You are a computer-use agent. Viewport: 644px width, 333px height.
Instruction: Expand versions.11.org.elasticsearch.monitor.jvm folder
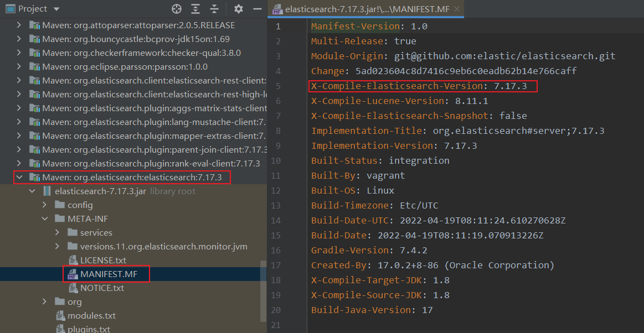(58, 247)
